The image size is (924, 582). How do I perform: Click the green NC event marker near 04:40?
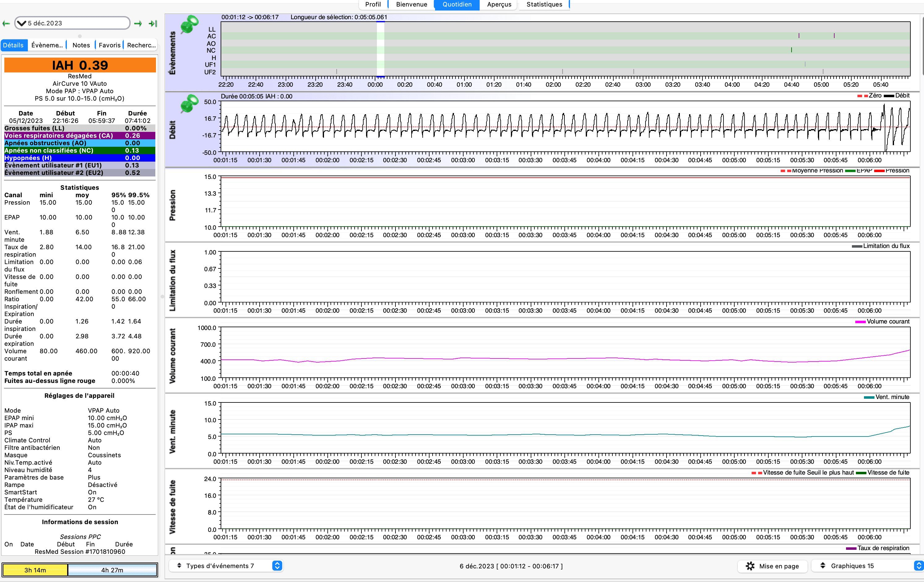tap(791, 50)
